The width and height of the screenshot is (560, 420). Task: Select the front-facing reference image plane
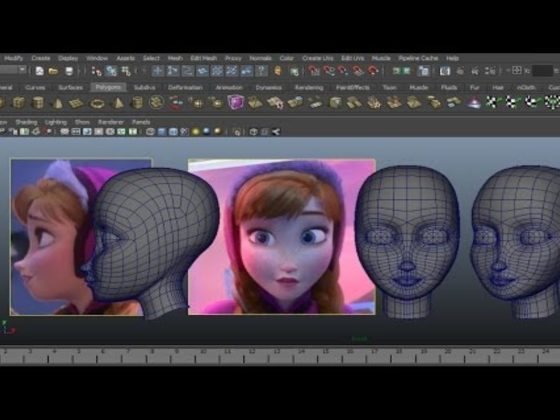click(282, 237)
